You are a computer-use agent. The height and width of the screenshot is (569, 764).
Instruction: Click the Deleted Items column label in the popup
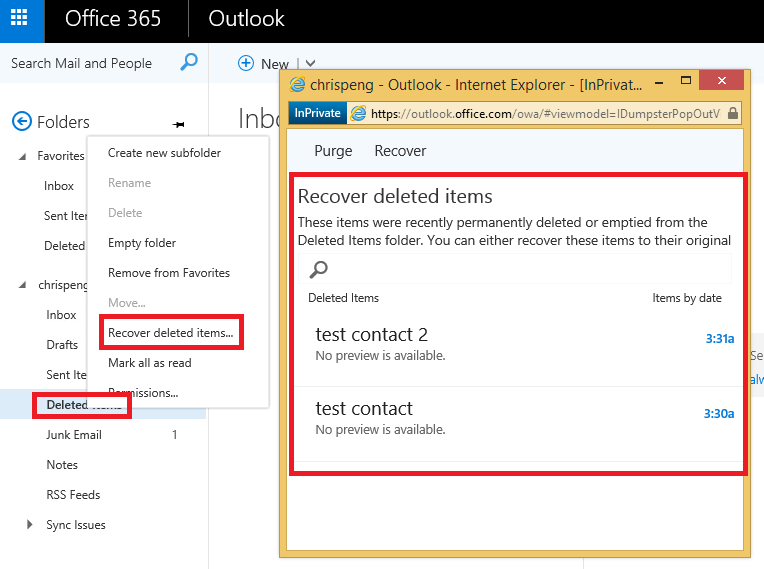tap(344, 298)
